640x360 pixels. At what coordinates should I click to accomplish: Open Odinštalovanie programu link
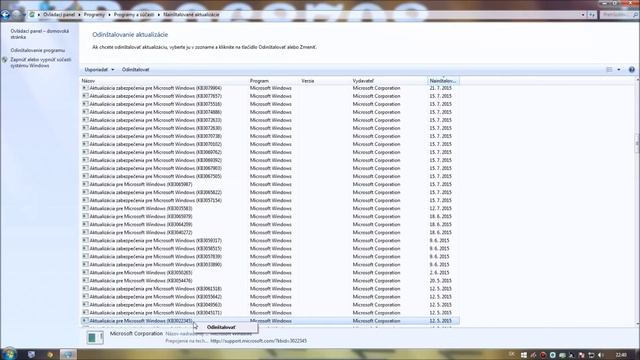coord(38,50)
